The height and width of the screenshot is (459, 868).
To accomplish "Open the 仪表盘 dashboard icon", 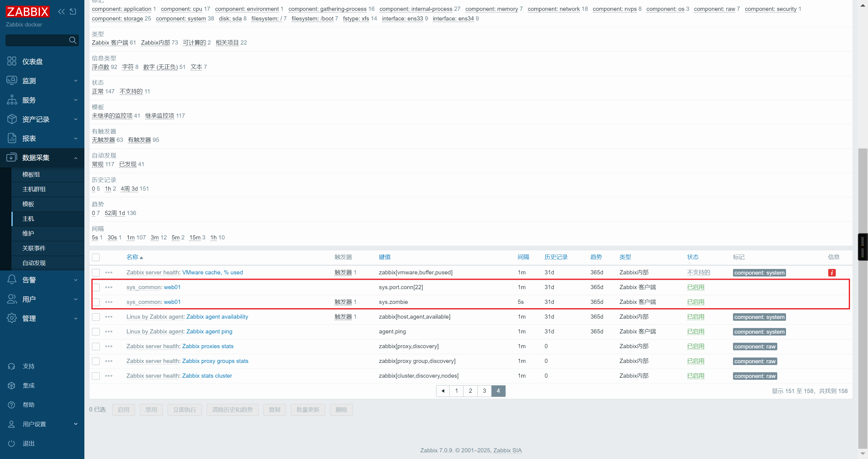I will click(x=12, y=61).
